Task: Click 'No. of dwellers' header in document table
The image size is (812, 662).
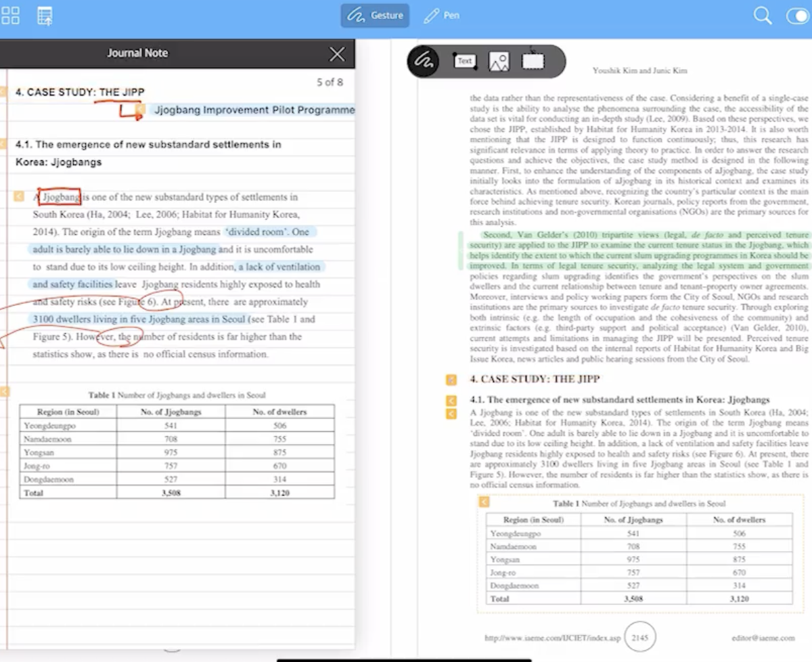Action: pyautogui.click(x=739, y=520)
